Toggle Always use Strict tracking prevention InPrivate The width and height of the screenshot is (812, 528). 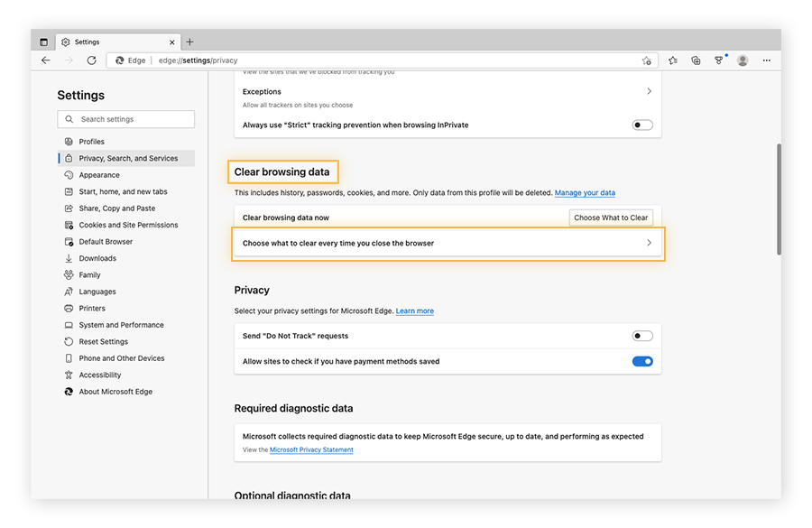pyautogui.click(x=641, y=125)
